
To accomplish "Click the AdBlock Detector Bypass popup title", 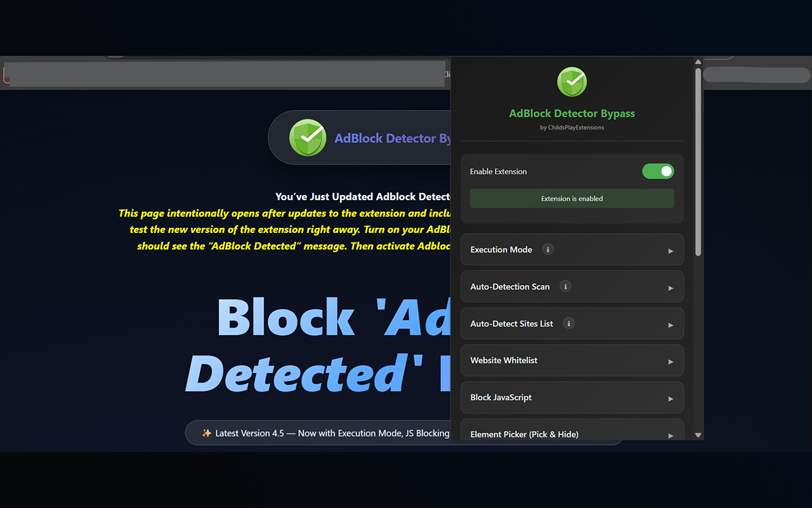I will coord(572,114).
